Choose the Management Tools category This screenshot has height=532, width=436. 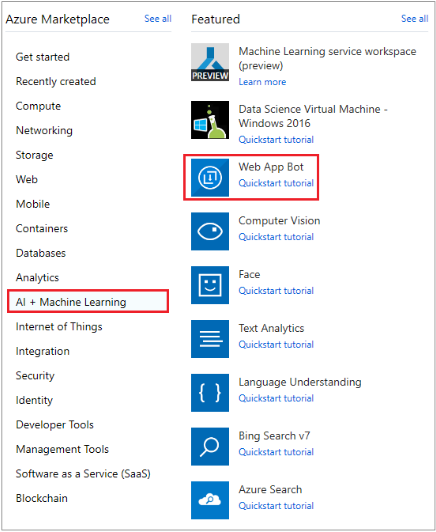coord(62,449)
